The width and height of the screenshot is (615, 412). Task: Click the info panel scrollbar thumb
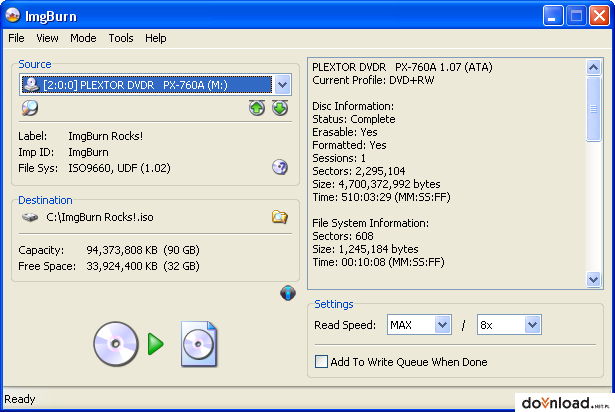(593, 109)
